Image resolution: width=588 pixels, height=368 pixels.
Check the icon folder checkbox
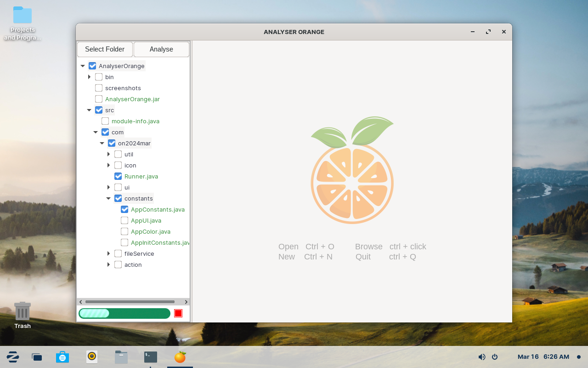[118, 165]
